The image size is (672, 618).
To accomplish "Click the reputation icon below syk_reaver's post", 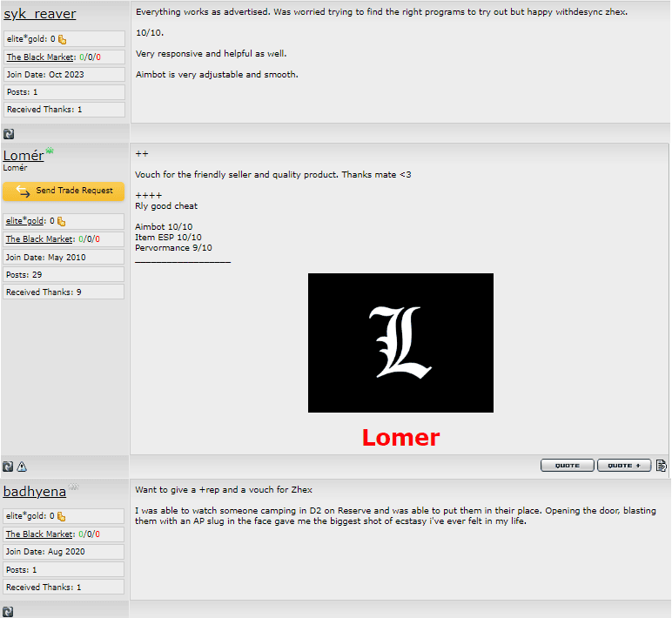I will coord(9,134).
